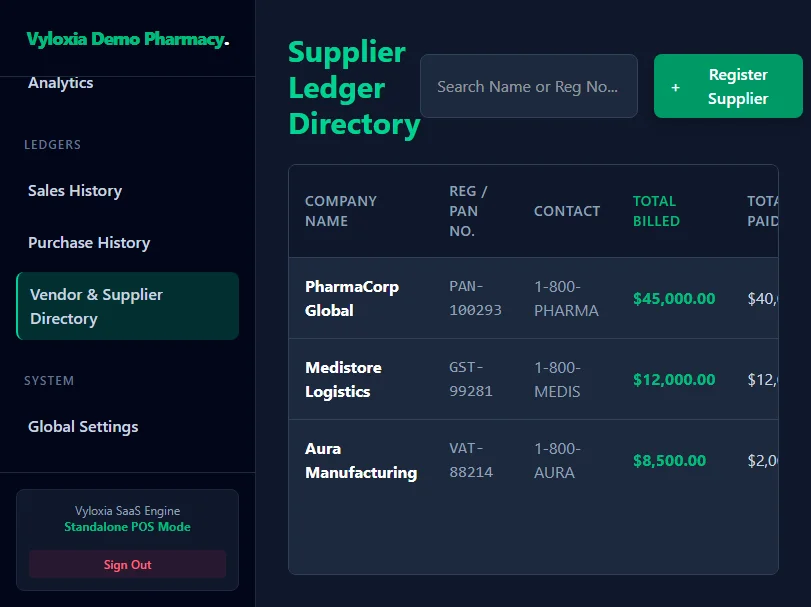
Task: Open the Analytics sidebar item
Action: [x=61, y=83]
